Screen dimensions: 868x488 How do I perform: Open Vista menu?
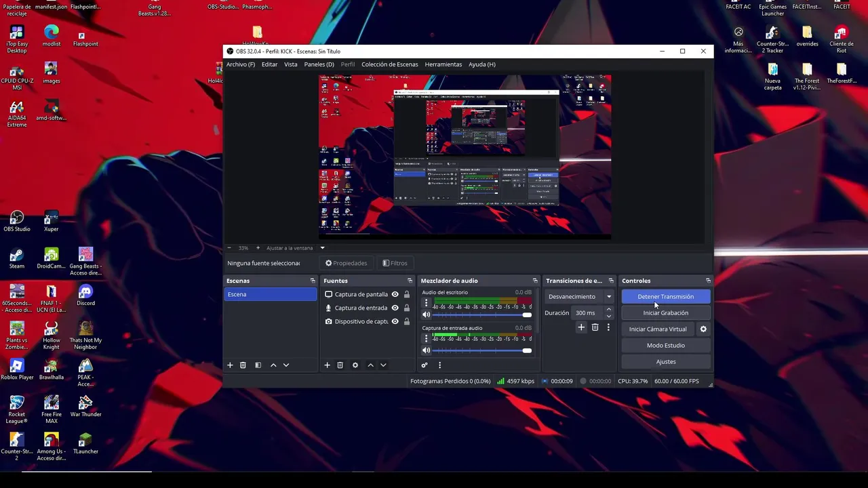pyautogui.click(x=291, y=64)
